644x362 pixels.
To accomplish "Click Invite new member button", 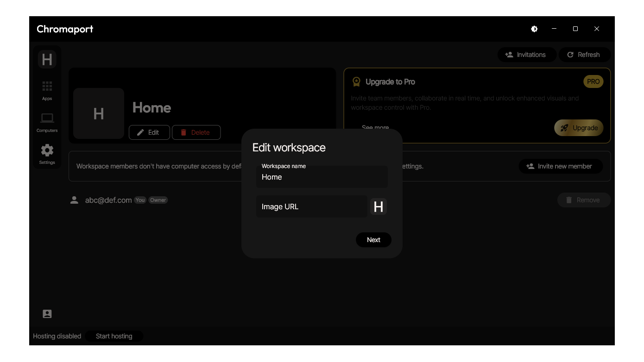I will (560, 166).
